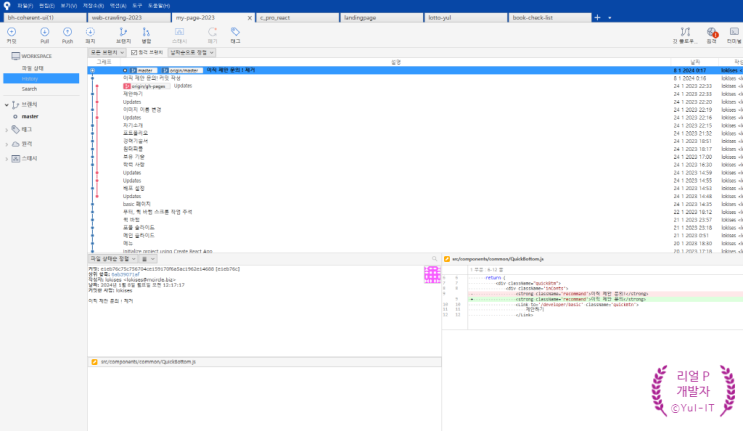Select History in the WORKSPACE sidebar
The width and height of the screenshot is (743, 431).
point(41,79)
